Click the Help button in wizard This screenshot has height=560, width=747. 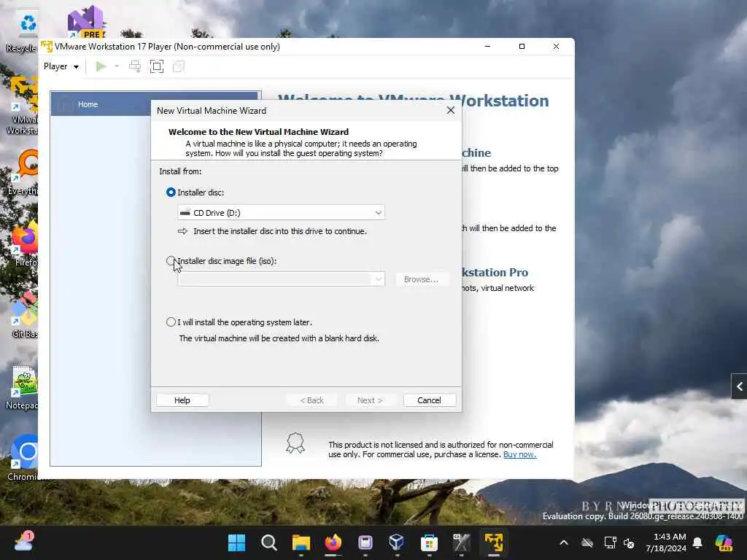[x=182, y=400]
